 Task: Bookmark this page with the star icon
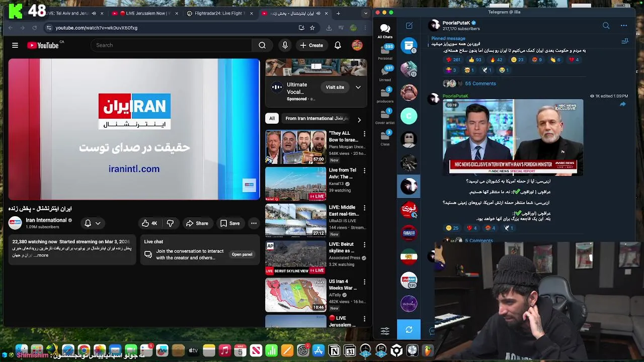[x=312, y=28]
